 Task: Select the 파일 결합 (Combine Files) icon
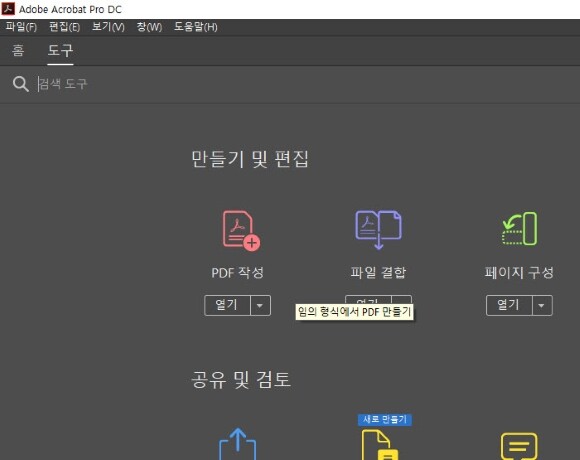[378, 230]
